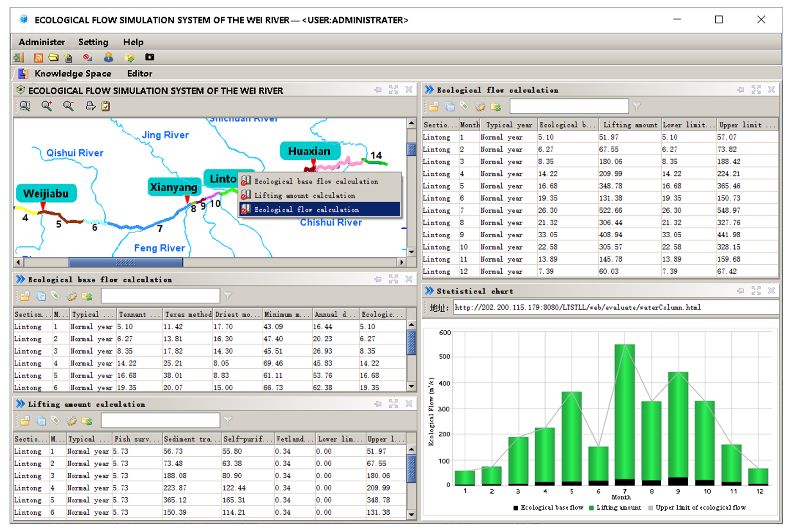Choose Lifting amount calculation from context menu

(x=320, y=195)
